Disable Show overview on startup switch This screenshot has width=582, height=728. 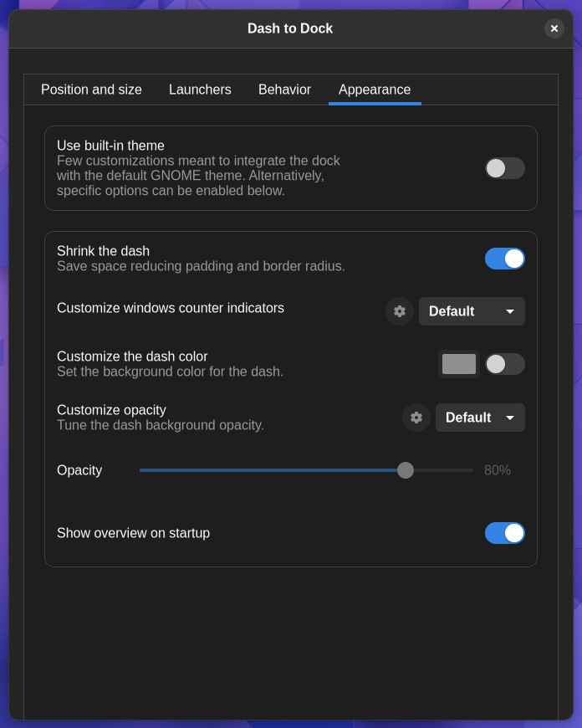[504, 533]
